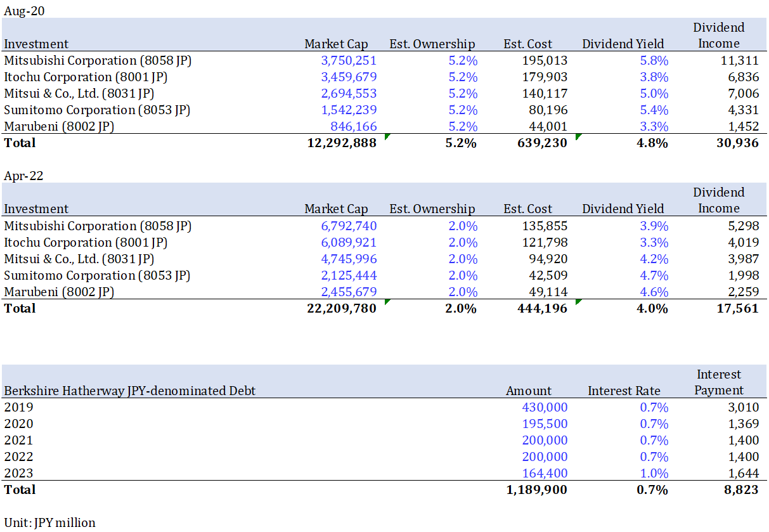
Task: Click Apr-22 Mitsui & Co., Ltd. name
Action: [x=79, y=259]
